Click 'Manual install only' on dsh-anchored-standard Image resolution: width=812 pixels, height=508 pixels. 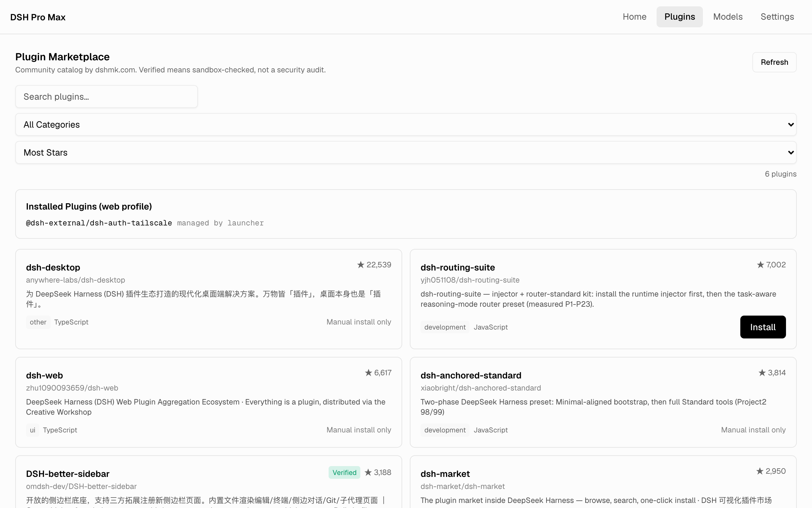coord(753,430)
